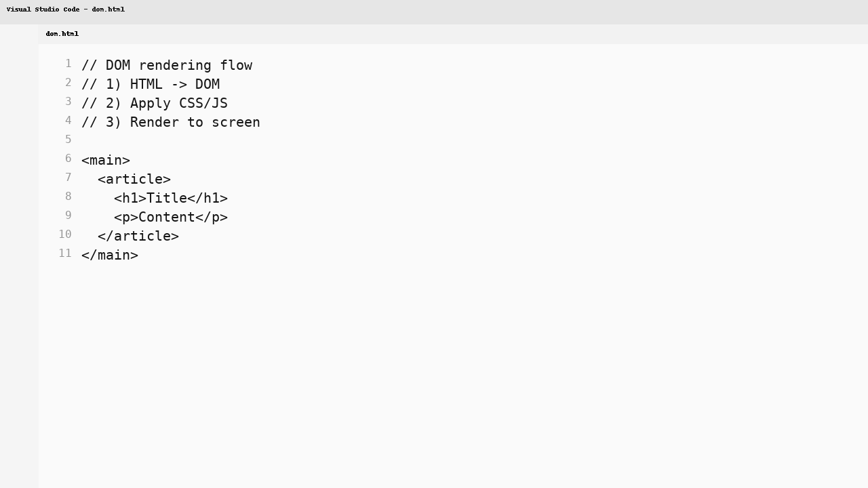Place cursor on the DOM rendering flow comment

(x=167, y=65)
